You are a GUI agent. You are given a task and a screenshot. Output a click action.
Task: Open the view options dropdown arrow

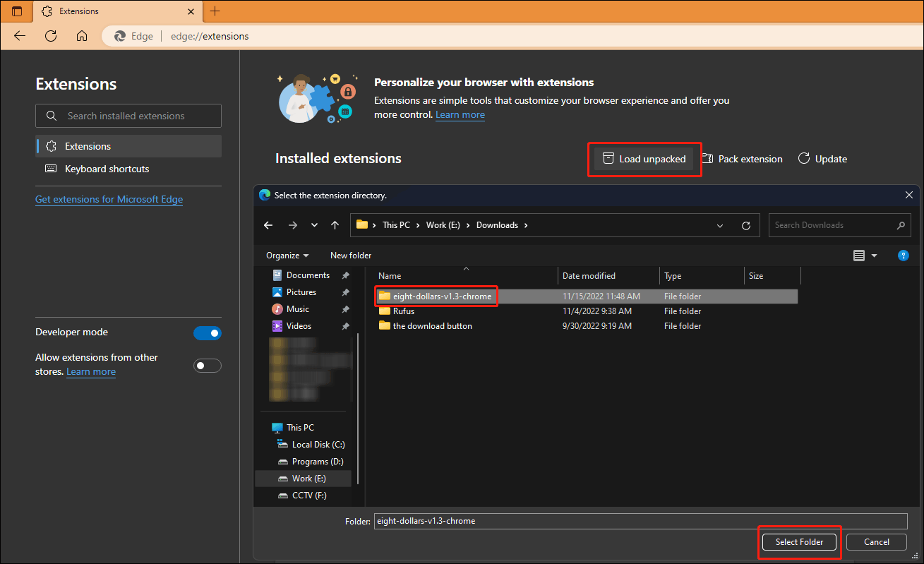click(x=875, y=256)
